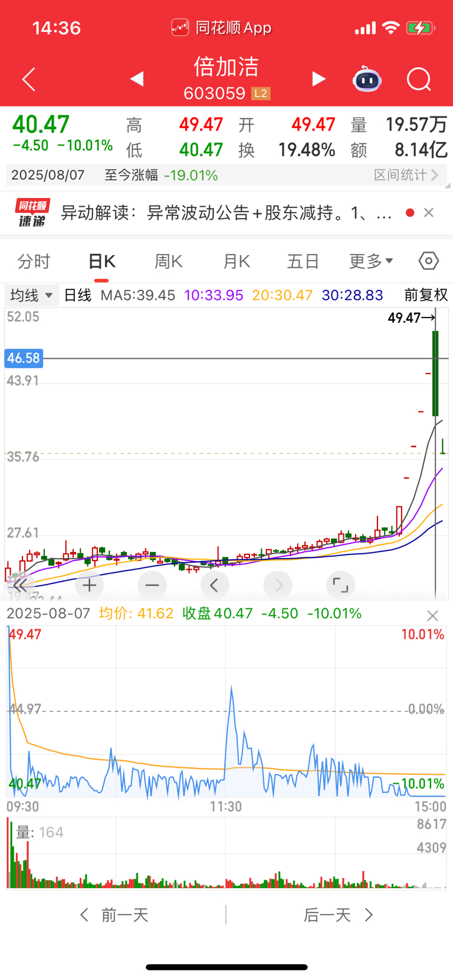Open the 更多 period dropdown
Viewport: 453px width, 980px height.
pos(371,261)
